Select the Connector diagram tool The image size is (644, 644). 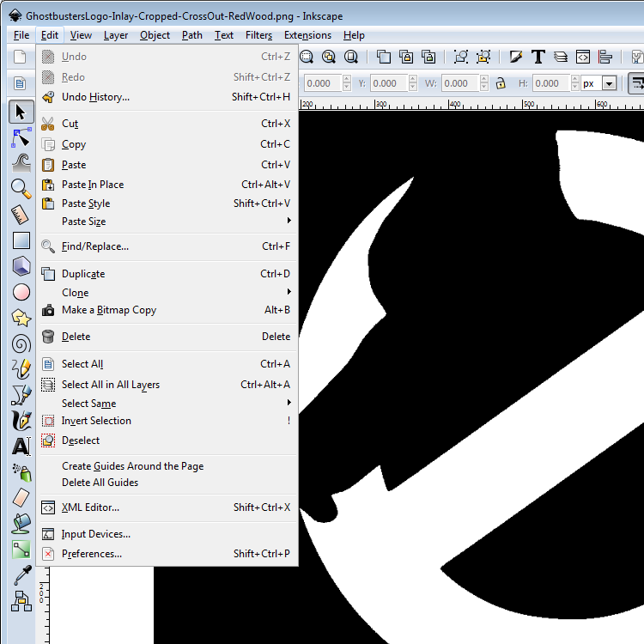(21, 601)
